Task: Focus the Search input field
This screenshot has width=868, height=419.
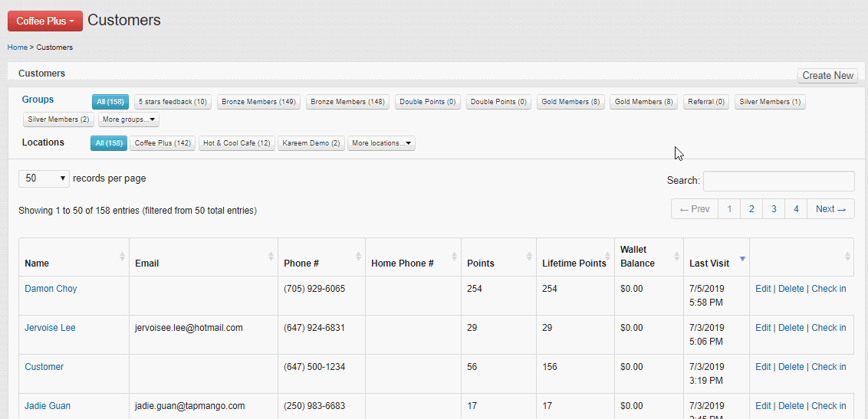Action: point(778,181)
